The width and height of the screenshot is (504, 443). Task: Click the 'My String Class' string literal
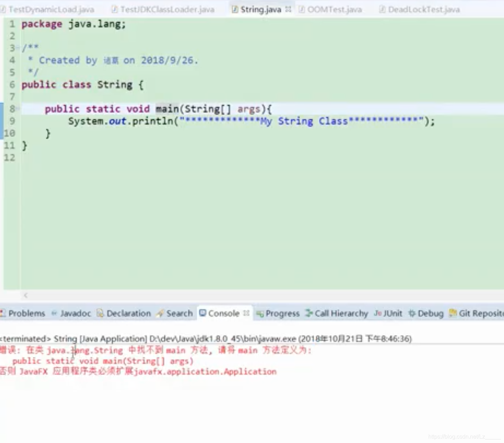point(301,121)
